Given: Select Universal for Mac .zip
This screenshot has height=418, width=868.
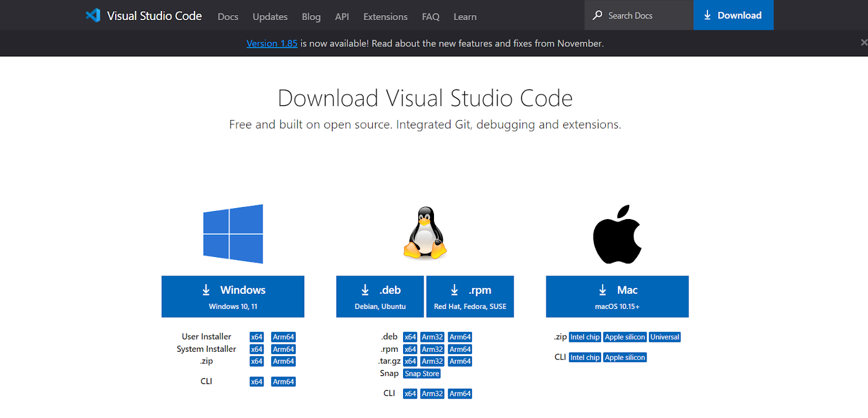Looking at the screenshot, I should pyautogui.click(x=665, y=337).
